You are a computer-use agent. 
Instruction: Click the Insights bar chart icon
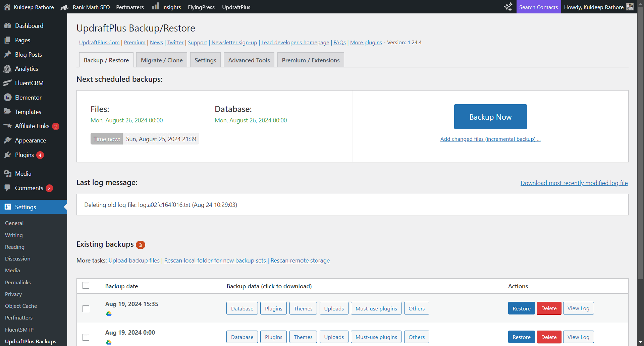coord(156,6)
